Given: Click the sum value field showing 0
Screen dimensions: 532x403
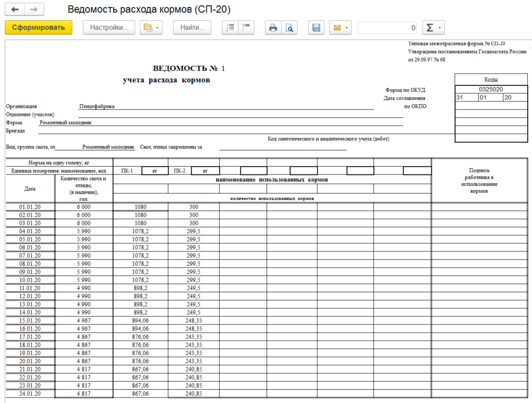Looking at the screenshot, I should click(387, 28).
